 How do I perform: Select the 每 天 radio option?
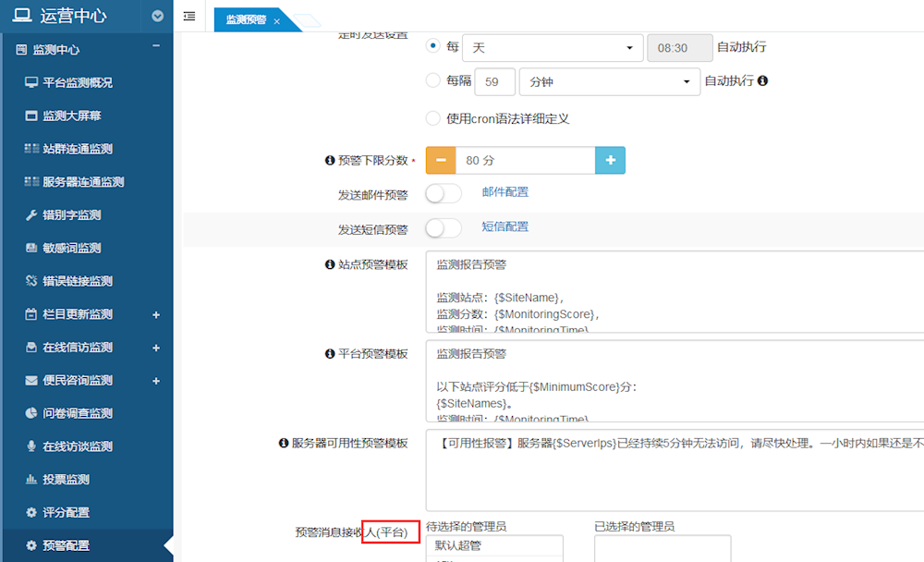point(432,46)
